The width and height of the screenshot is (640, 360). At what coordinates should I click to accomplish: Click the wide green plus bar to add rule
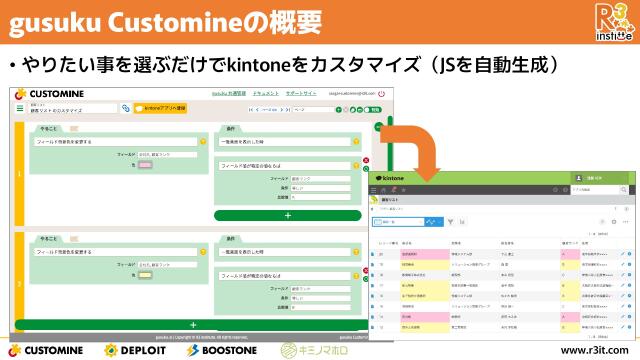193,325
